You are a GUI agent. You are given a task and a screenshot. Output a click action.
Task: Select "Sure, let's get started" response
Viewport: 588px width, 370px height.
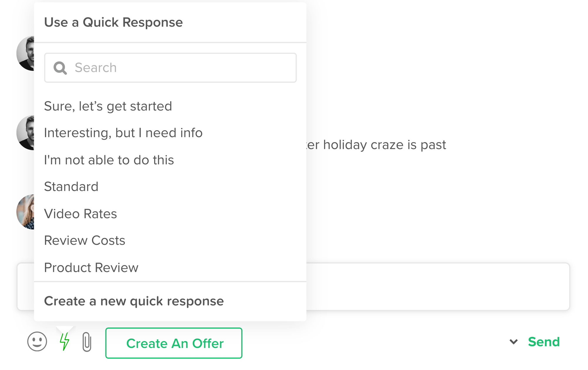pos(108,106)
